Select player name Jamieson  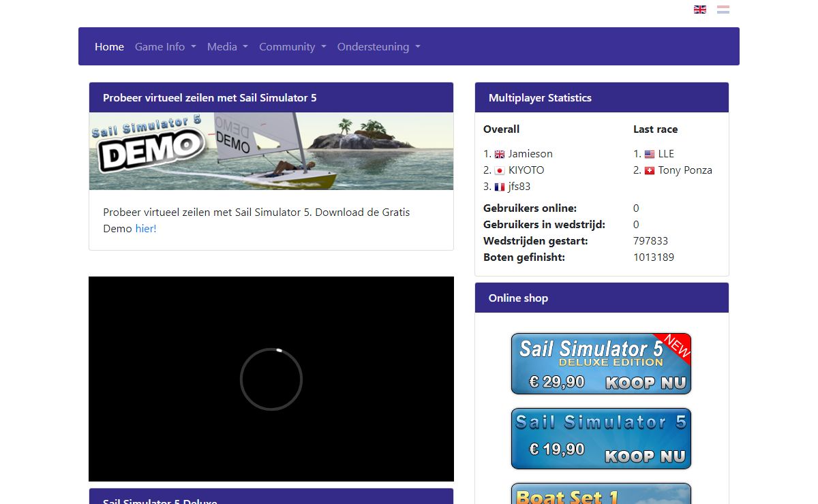[x=530, y=154]
